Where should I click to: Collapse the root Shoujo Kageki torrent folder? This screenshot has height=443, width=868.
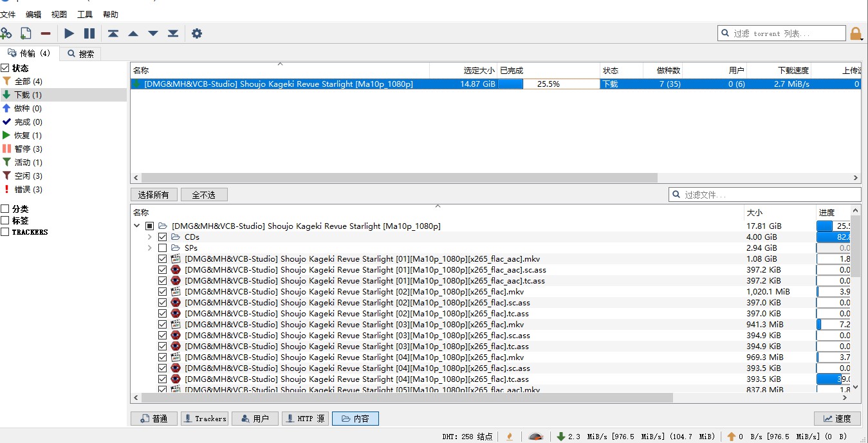point(136,226)
